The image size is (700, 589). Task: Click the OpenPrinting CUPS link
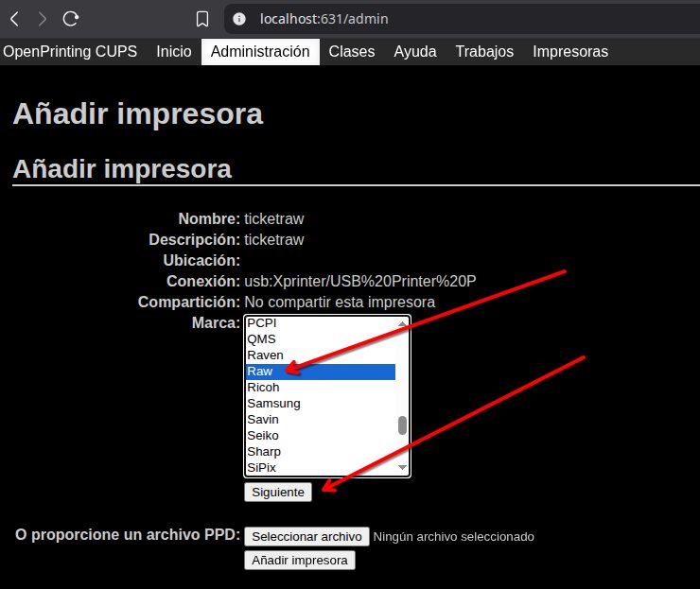(x=70, y=52)
